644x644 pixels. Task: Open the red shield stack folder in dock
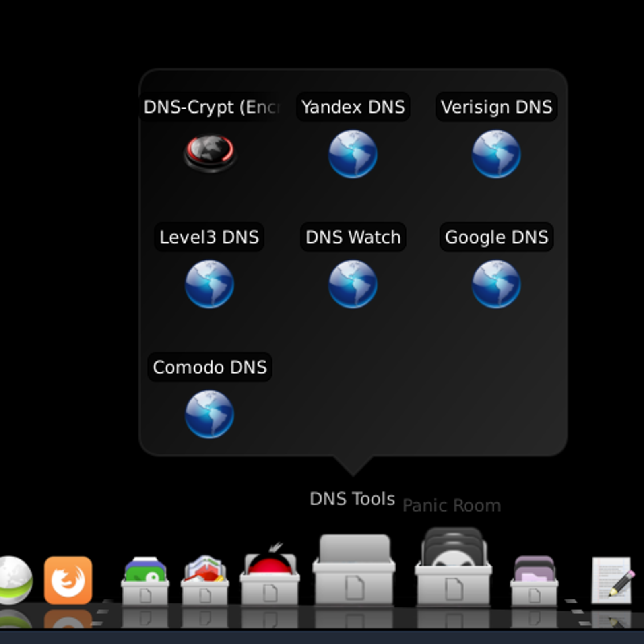205,580
